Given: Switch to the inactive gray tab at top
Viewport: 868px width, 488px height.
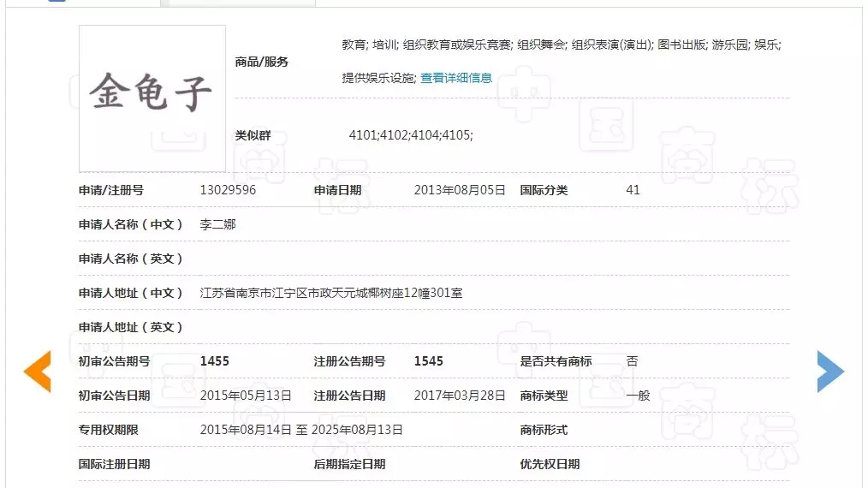Looking at the screenshot, I should coord(242,3).
